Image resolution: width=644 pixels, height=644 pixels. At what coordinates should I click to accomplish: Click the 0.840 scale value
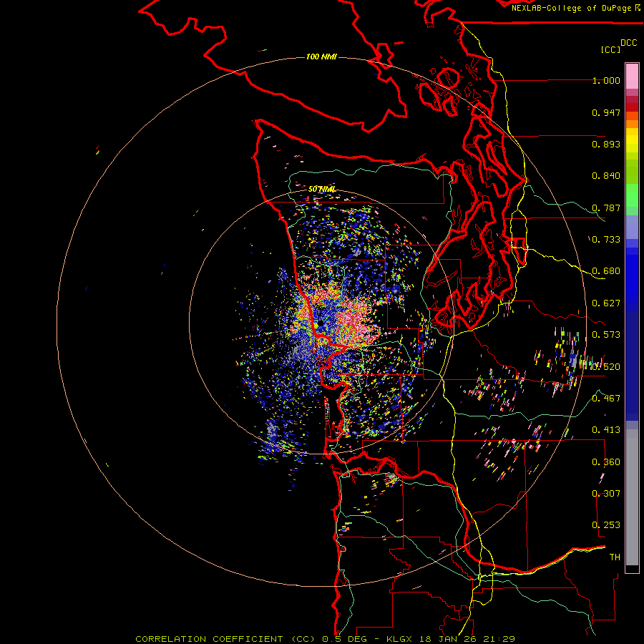tap(606, 176)
